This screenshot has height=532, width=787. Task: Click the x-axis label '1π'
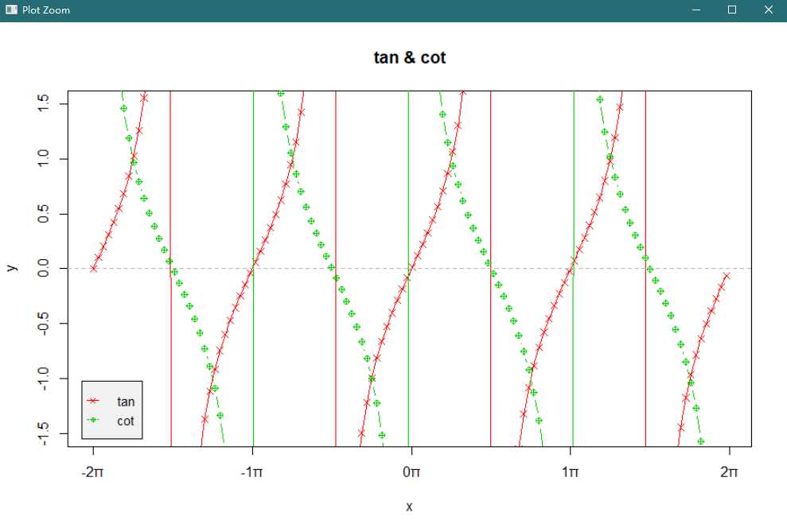tap(571, 472)
